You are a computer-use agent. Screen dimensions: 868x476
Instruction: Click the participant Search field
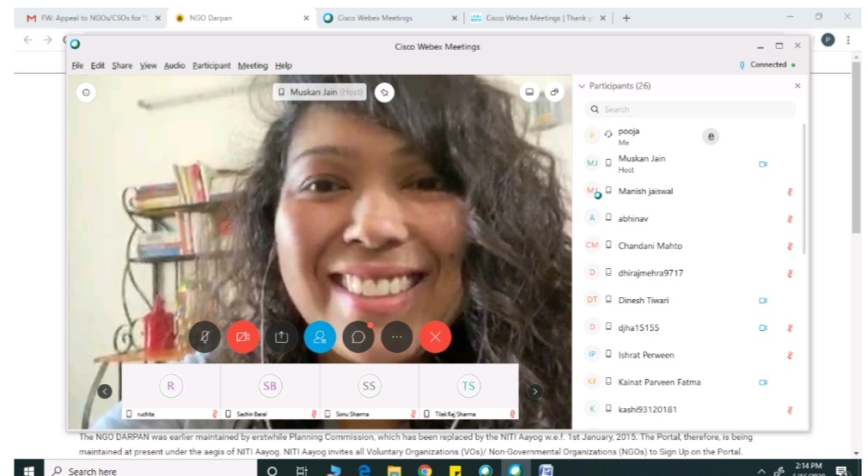pyautogui.click(x=690, y=110)
